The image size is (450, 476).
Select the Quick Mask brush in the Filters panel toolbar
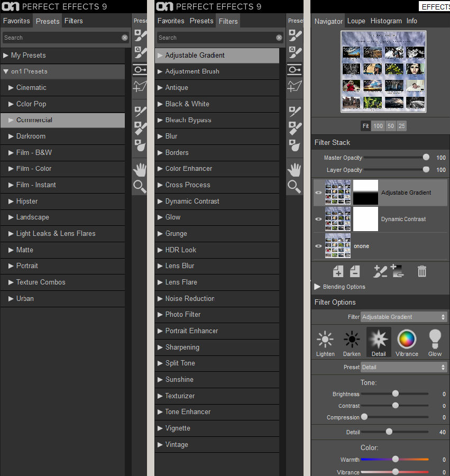295,52
